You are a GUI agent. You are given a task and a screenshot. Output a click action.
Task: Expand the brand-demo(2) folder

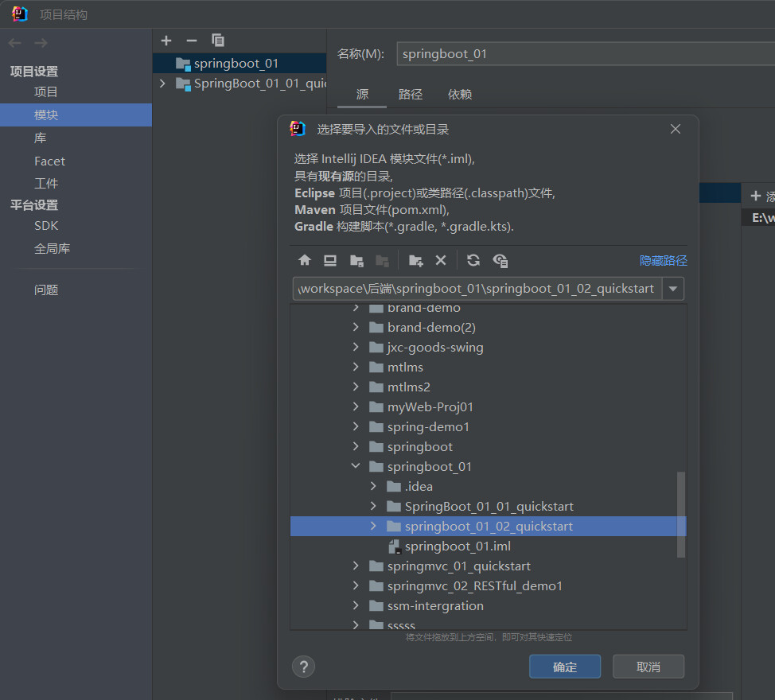[356, 327]
